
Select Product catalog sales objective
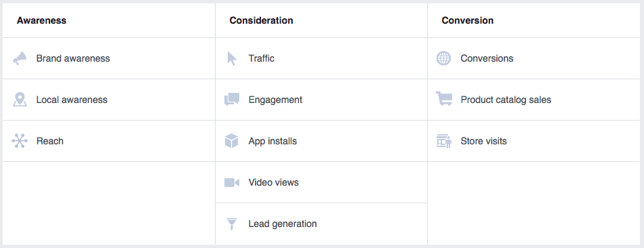[506, 100]
